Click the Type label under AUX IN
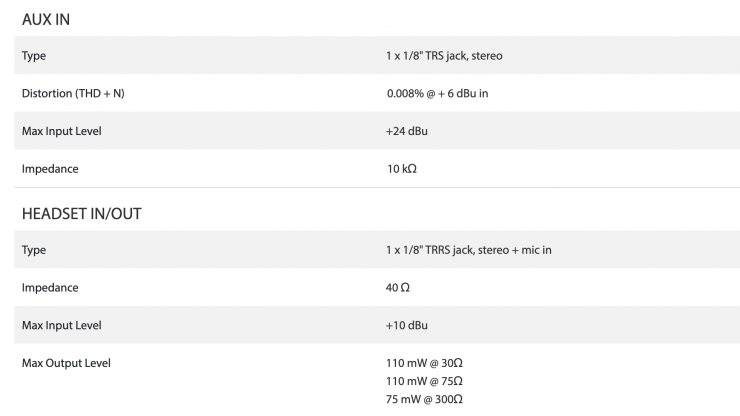The image size is (740, 416). click(34, 55)
